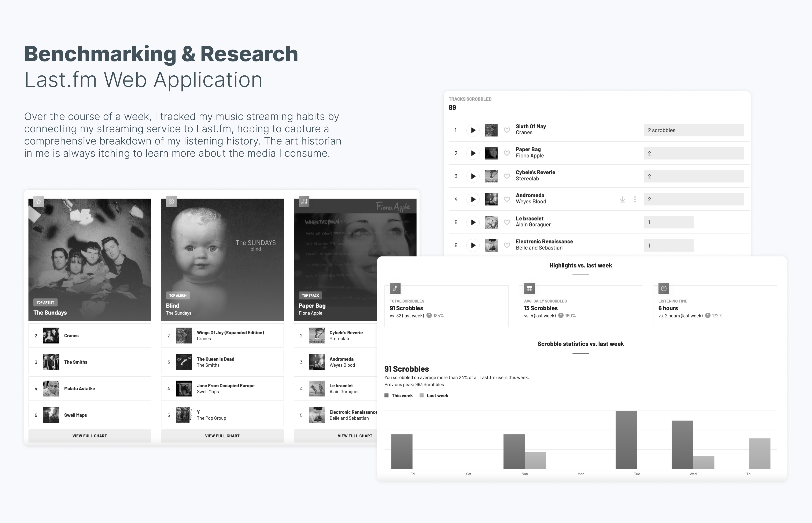Click play button for Cybele's Reverie
The image size is (812, 523).
pos(473,176)
